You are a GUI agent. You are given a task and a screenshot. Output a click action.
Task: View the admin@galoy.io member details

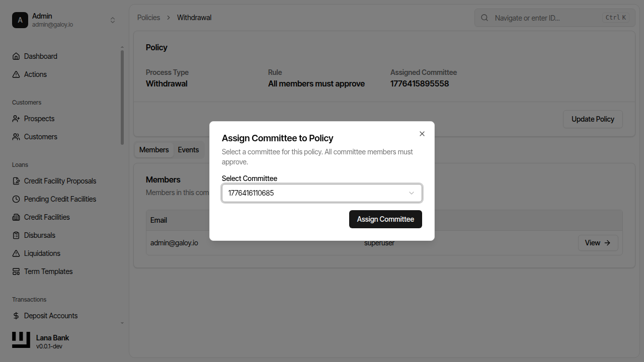click(598, 242)
